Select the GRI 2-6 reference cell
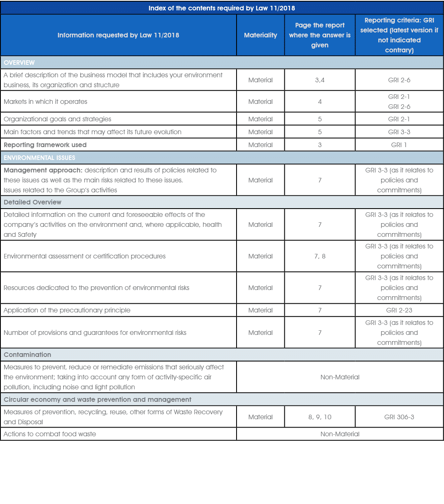This screenshot has height=504, width=444. pyautogui.click(x=399, y=80)
